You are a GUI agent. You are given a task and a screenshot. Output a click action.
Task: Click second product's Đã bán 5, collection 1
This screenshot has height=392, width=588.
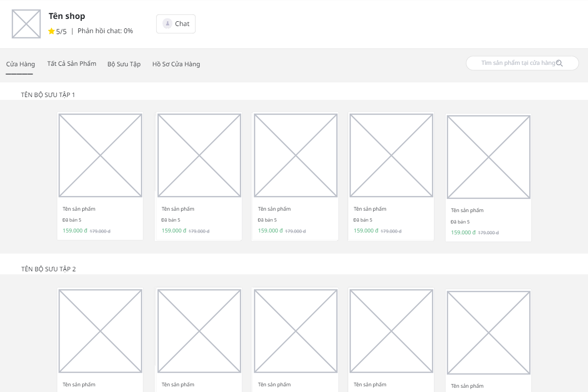(x=171, y=220)
